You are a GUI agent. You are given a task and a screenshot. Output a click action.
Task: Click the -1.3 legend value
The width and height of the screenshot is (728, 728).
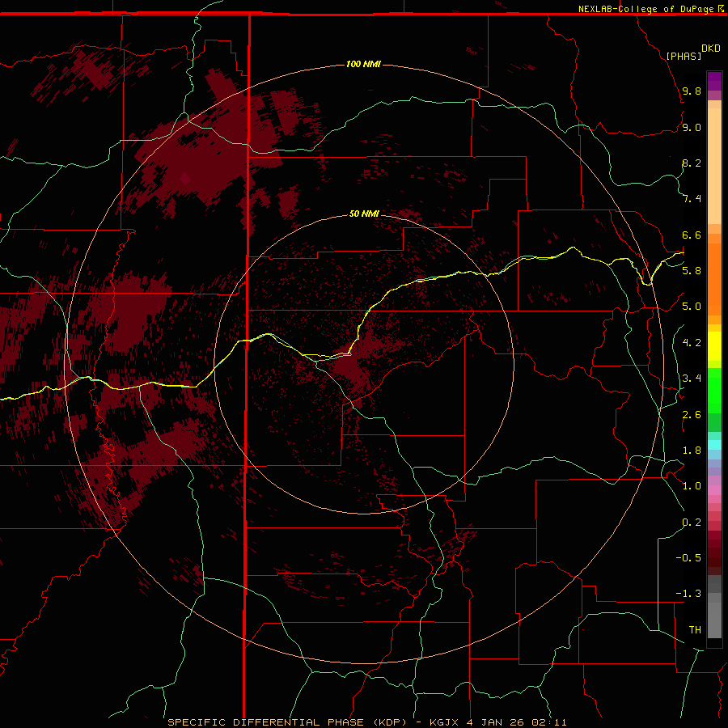tap(688, 594)
